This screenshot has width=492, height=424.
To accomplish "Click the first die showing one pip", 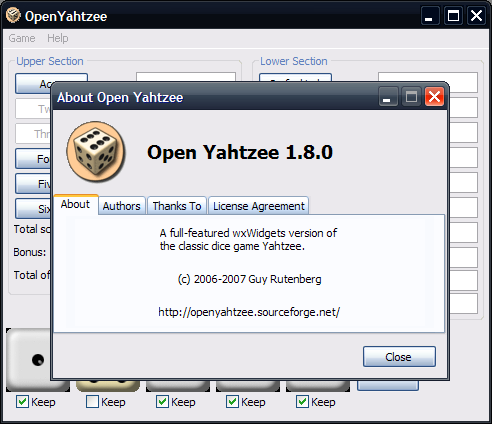I will point(29,360).
